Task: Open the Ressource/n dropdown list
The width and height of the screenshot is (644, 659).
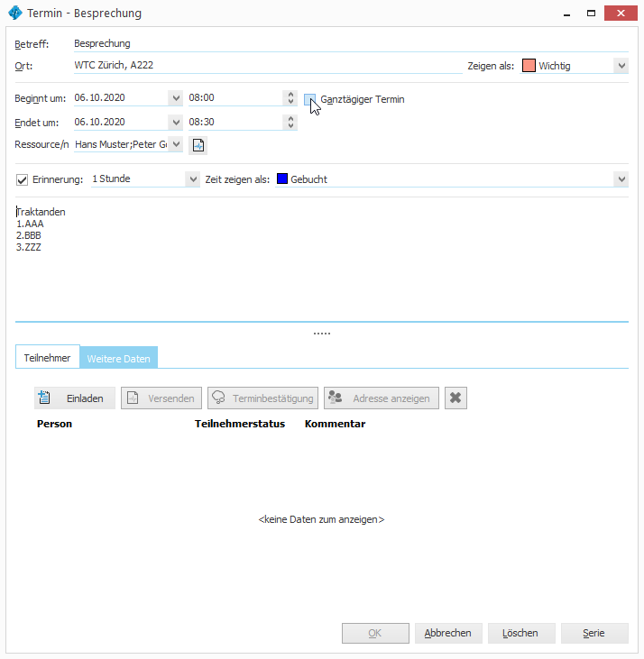Action: point(176,144)
